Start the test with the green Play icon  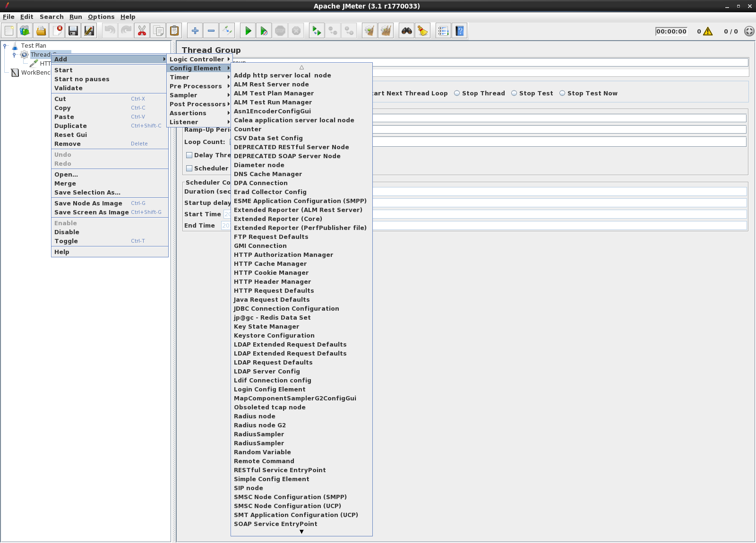tap(248, 30)
